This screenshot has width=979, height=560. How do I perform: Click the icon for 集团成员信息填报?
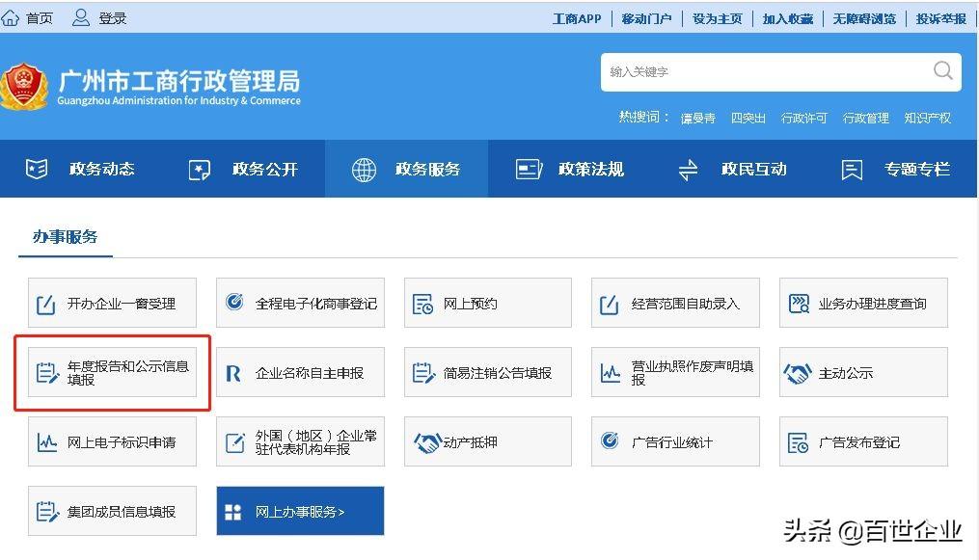click(47, 512)
